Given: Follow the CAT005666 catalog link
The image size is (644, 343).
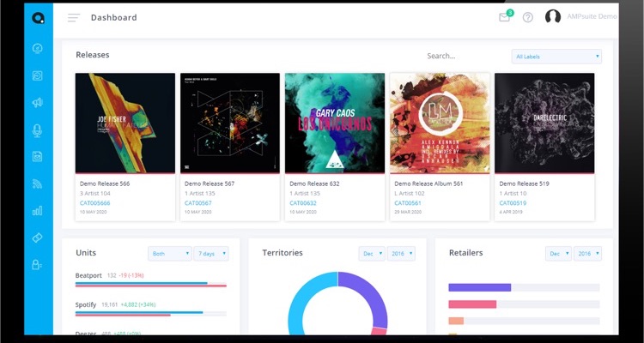Looking at the screenshot, I should click(x=94, y=203).
